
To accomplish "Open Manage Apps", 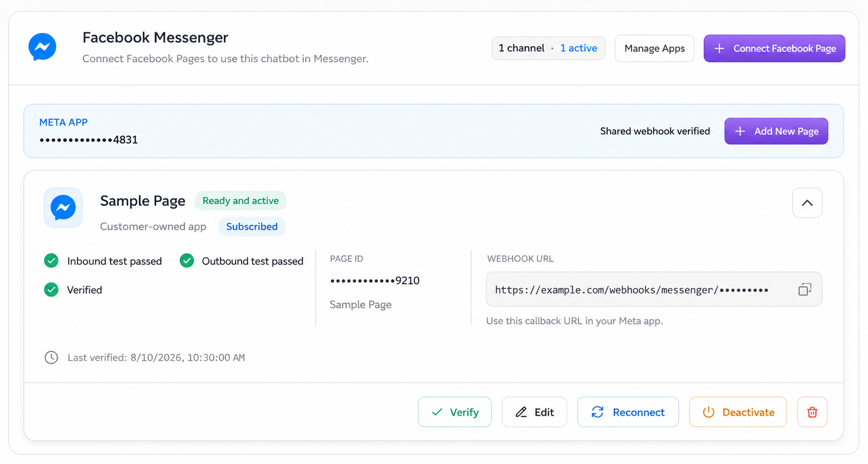I will point(655,49).
